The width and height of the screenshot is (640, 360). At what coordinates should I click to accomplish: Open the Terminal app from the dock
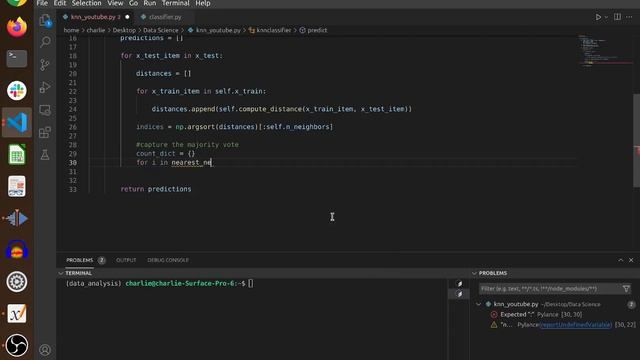pyautogui.click(x=17, y=58)
